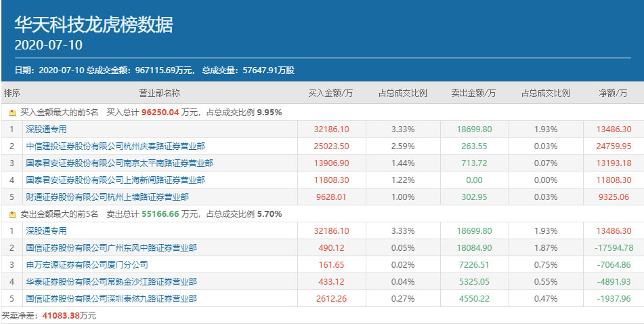Open 国信证券广州东风中路证券营业部 link

click(x=111, y=248)
